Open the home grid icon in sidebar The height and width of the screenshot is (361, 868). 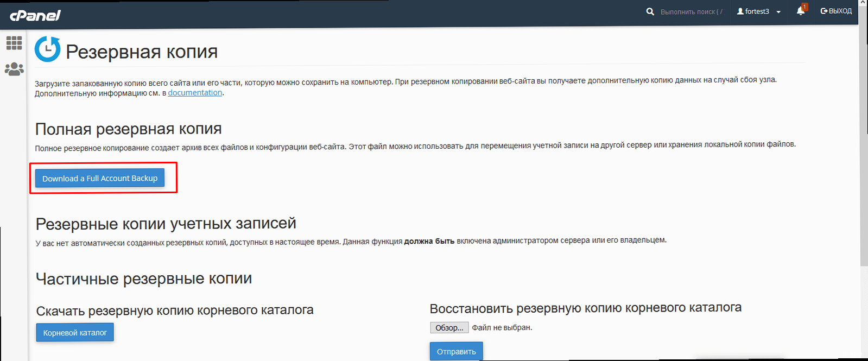pos(14,43)
